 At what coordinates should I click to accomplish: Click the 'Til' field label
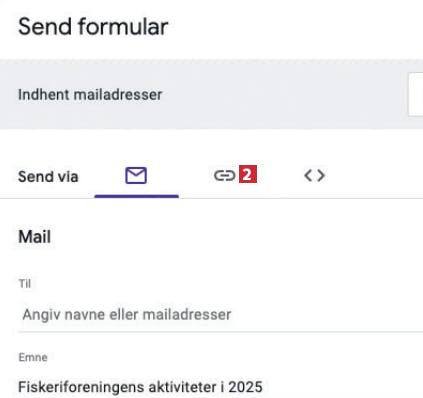pos(25,284)
